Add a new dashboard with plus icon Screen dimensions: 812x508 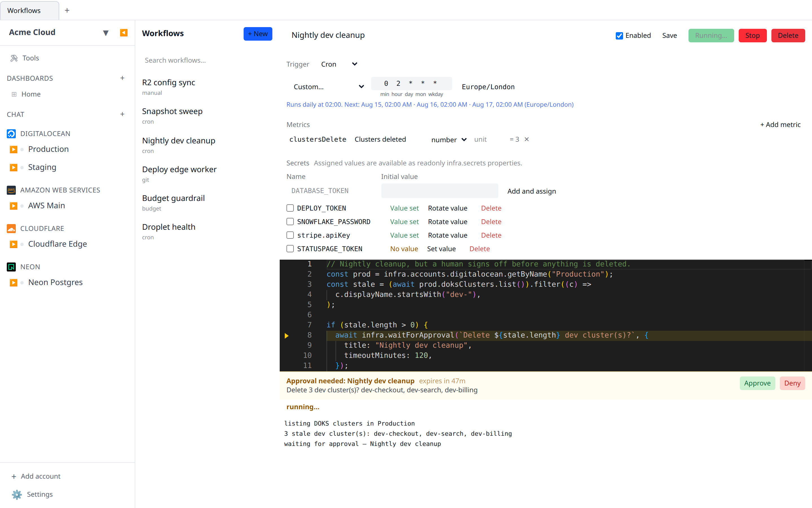click(x=122, y=78)
